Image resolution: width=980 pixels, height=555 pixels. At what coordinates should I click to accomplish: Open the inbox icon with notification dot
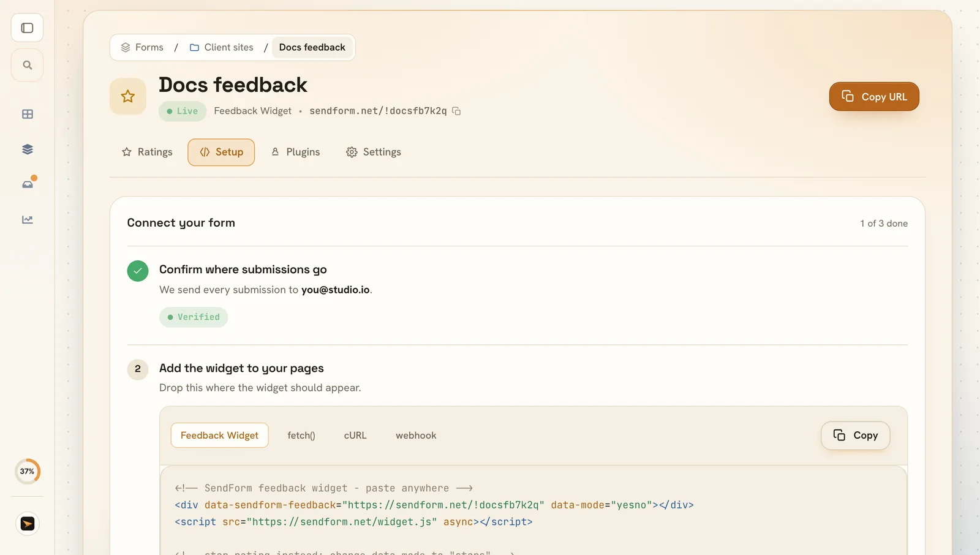coord(28,184)
